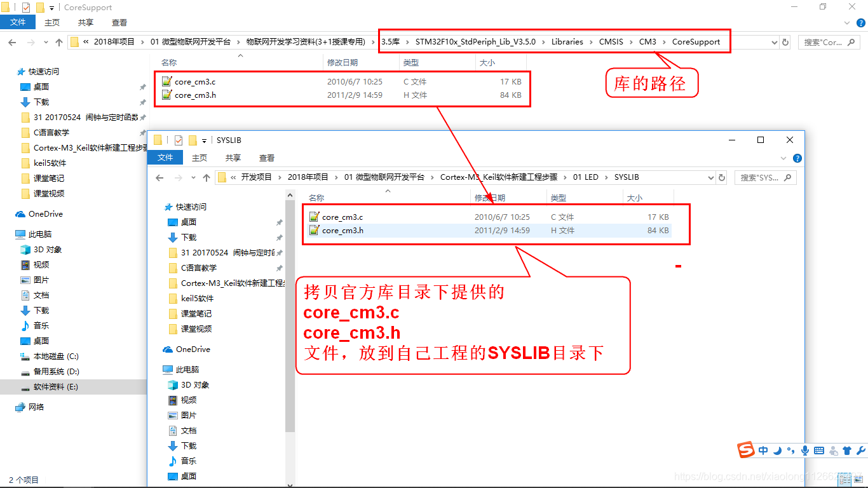868x488 pixels.
Task: Click breadcrumb 2018年项目 in CoreSupport address bar
Action: click(114, 42)
